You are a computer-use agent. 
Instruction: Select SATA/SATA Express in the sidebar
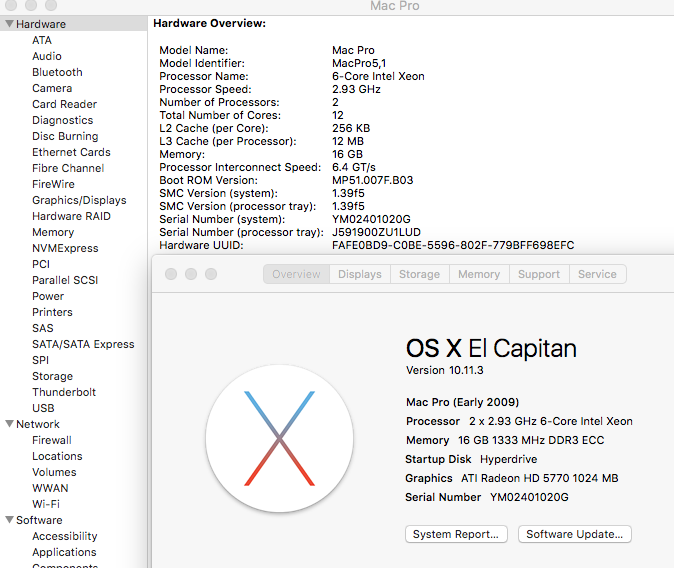(x=83, y=344)
